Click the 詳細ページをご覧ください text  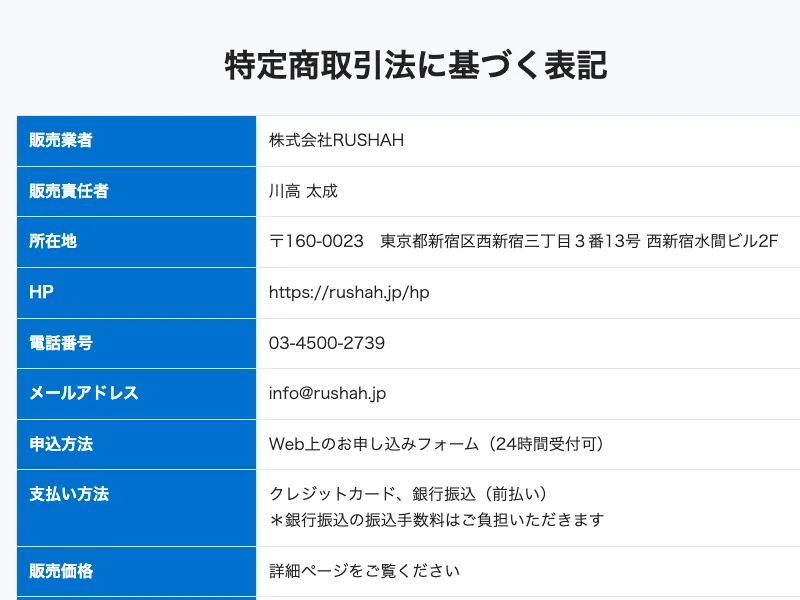click(364, 571)
